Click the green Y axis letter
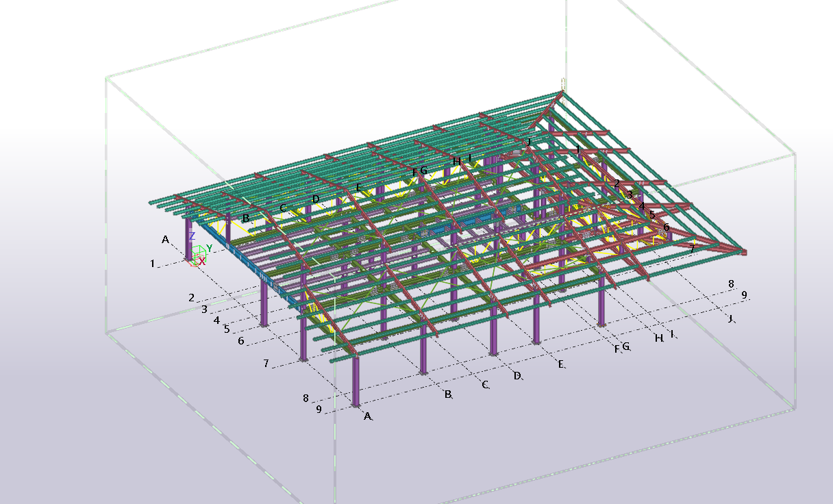Viewport: 833px width, 504px height. click(x=209, y=248)
